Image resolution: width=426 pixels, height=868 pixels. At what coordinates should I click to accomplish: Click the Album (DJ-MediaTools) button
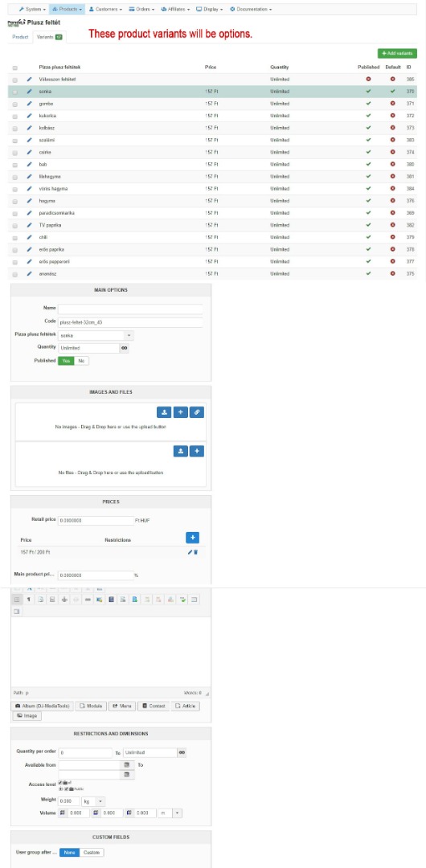pos(42,706)
